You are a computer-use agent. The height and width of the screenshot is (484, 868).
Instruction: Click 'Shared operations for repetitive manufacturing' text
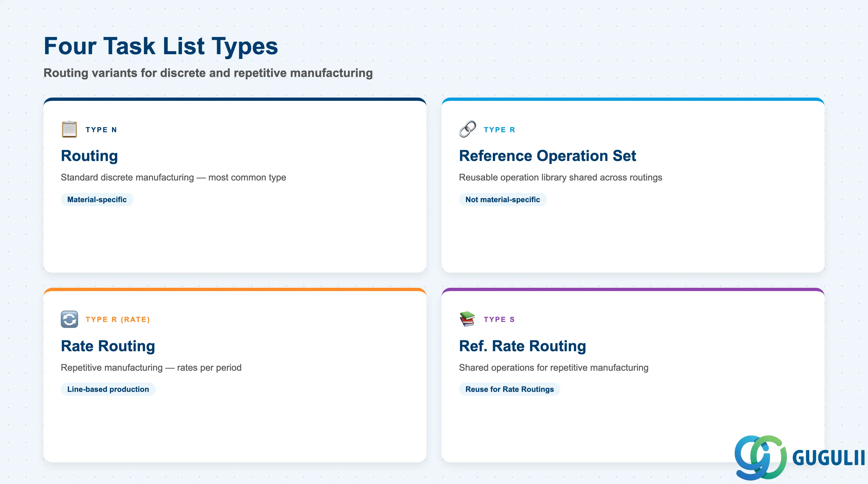[x=553, y=367]
